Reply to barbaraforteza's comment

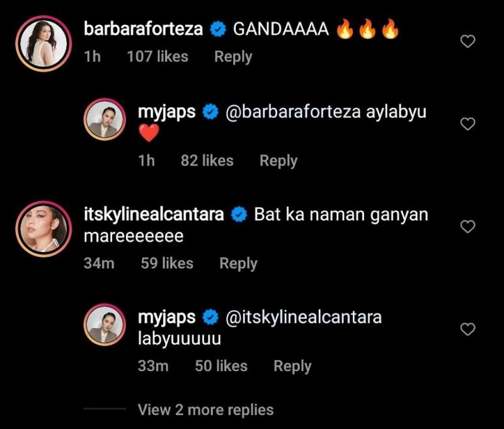coord(233,57)
